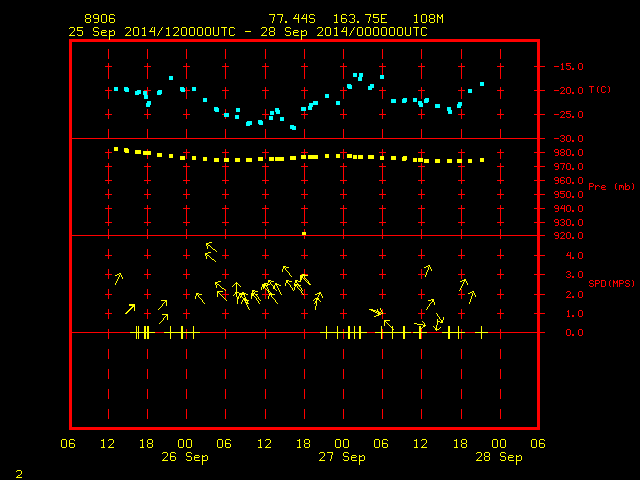Click the station ID 8906 label
The height and width of the screenshot is (480, 640).
coord(100,19)
